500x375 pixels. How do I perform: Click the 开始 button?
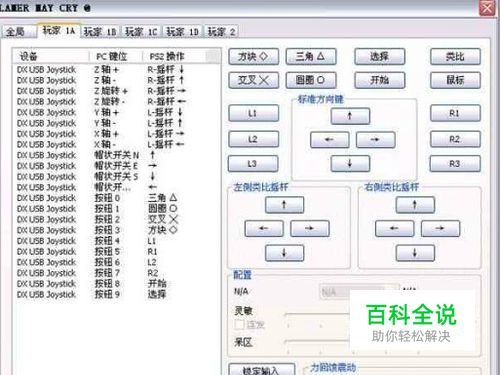pyautogui.click(x=380, y=80)
